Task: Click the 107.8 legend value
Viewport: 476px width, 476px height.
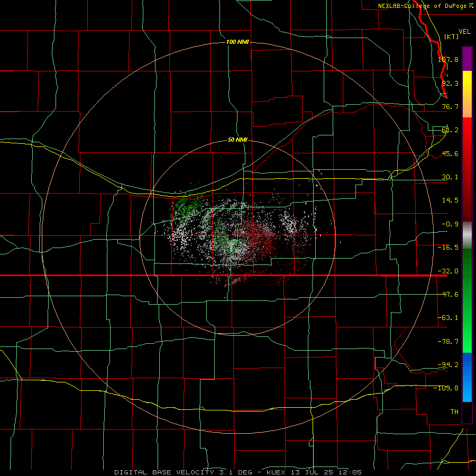Action: [x=448, y=59]
